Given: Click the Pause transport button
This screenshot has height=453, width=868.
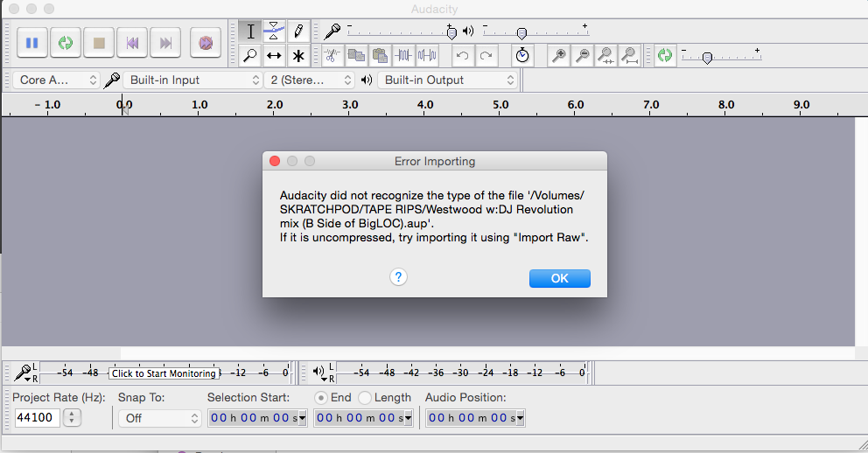Looking at the screenshot, I should 32,43.
